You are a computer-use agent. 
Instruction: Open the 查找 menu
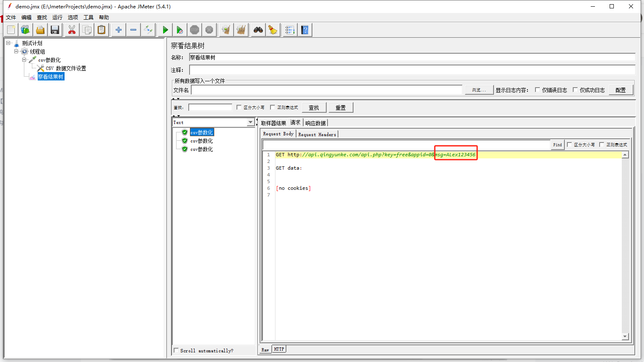(42, 17)
